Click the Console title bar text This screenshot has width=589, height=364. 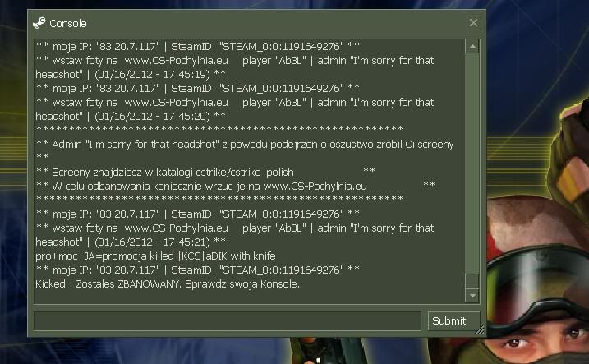[68, 24]
